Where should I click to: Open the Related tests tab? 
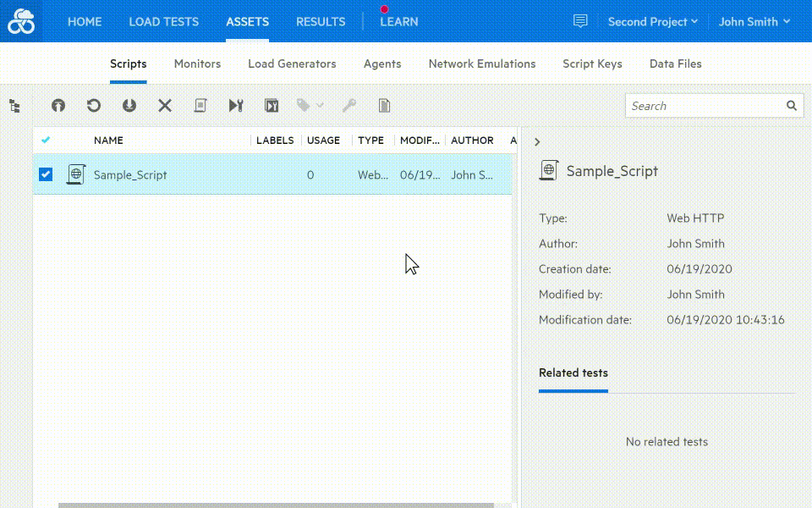pos(573,373)
